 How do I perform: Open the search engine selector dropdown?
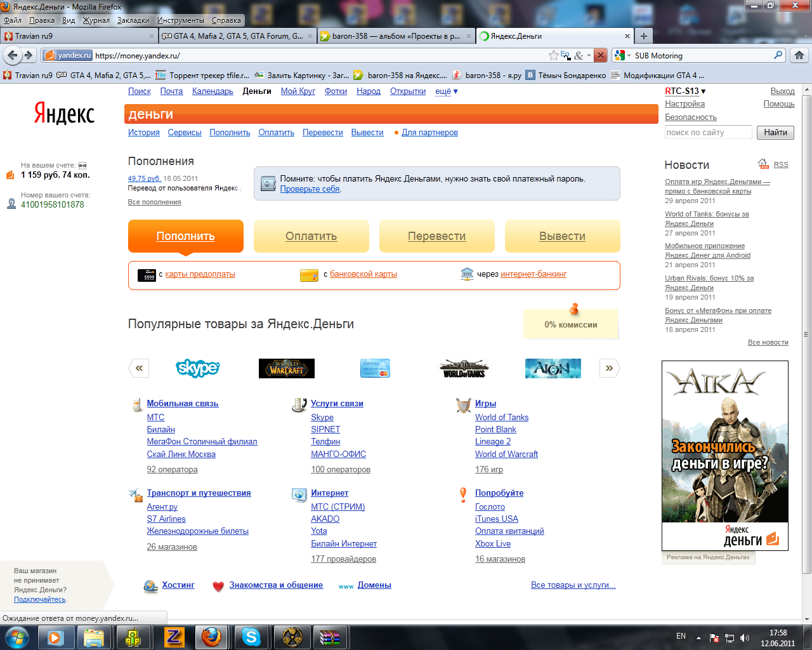[x=622, y=55]
